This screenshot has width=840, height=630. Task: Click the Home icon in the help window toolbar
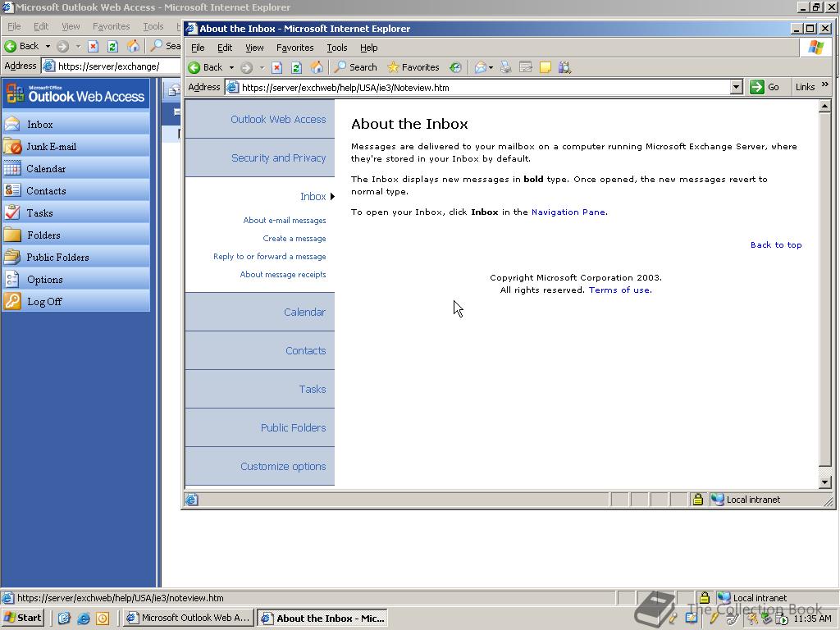pos(317,67)
